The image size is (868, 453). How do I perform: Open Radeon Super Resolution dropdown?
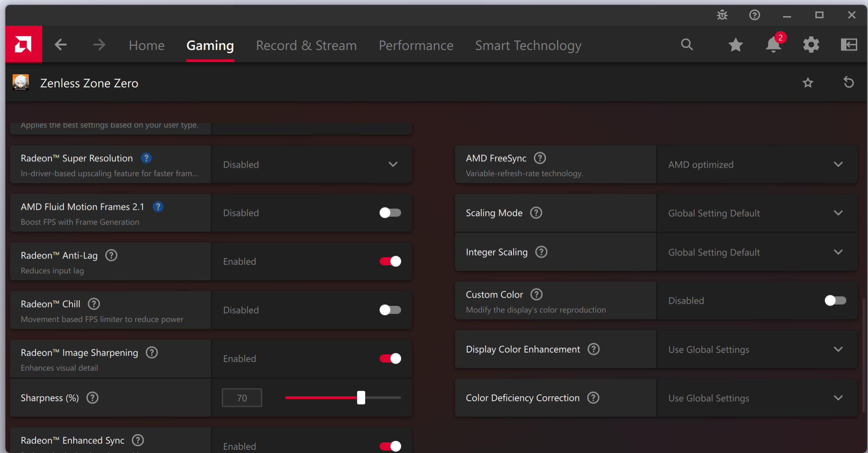coord(312,164)
